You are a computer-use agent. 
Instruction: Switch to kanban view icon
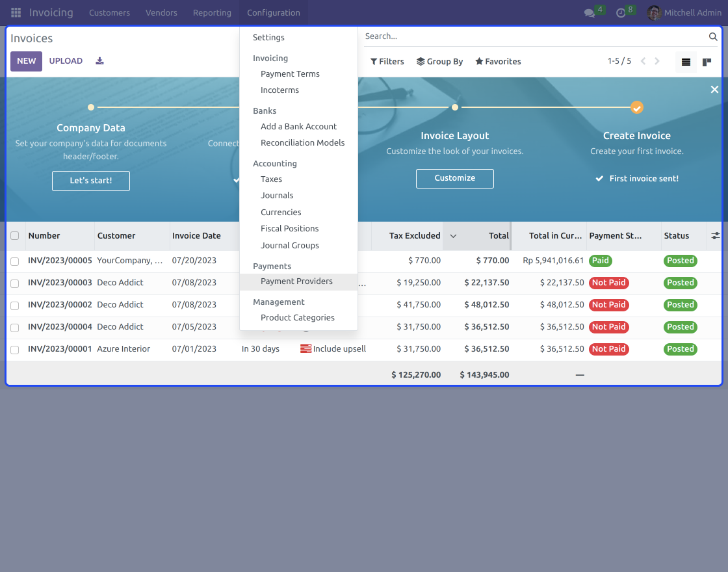(707, 62)
